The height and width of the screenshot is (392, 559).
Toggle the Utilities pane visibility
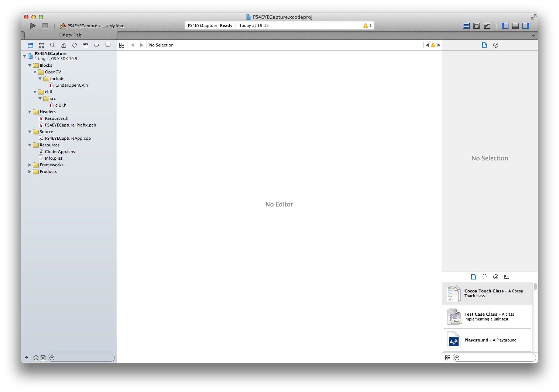[526, 26]
